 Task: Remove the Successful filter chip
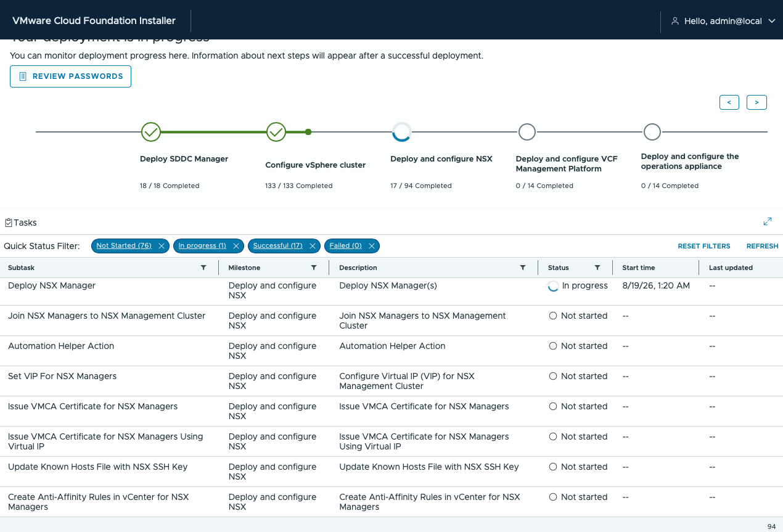click(x=313, y=246)
